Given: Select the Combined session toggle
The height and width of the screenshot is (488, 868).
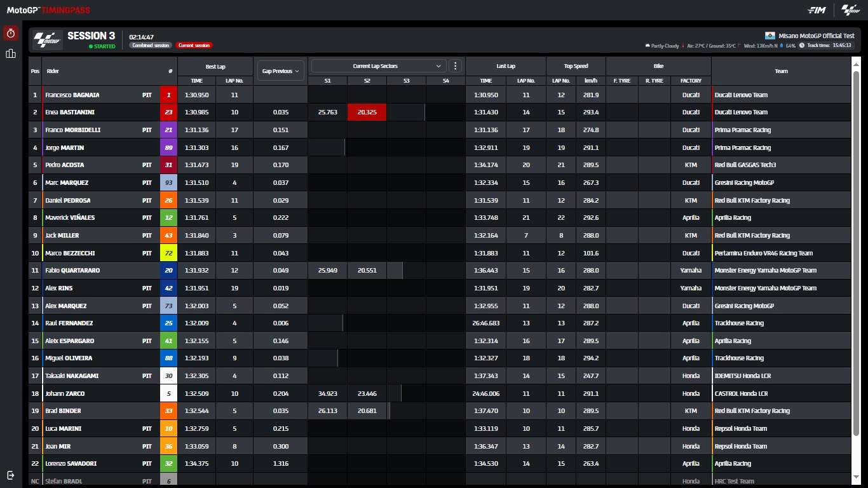Looking at the screenshot, I should pyautogui.click(x=151, y=46).
